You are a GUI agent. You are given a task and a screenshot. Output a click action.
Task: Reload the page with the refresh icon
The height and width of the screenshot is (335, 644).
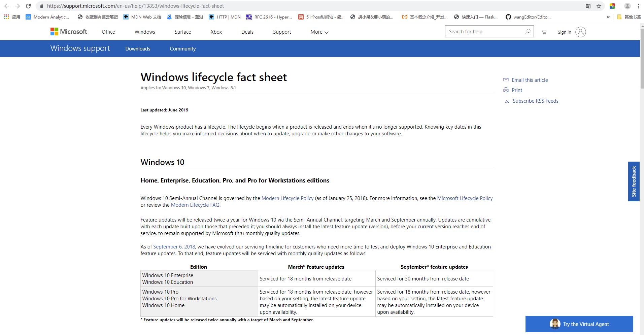pyautogui.click(x=29, y=6)
